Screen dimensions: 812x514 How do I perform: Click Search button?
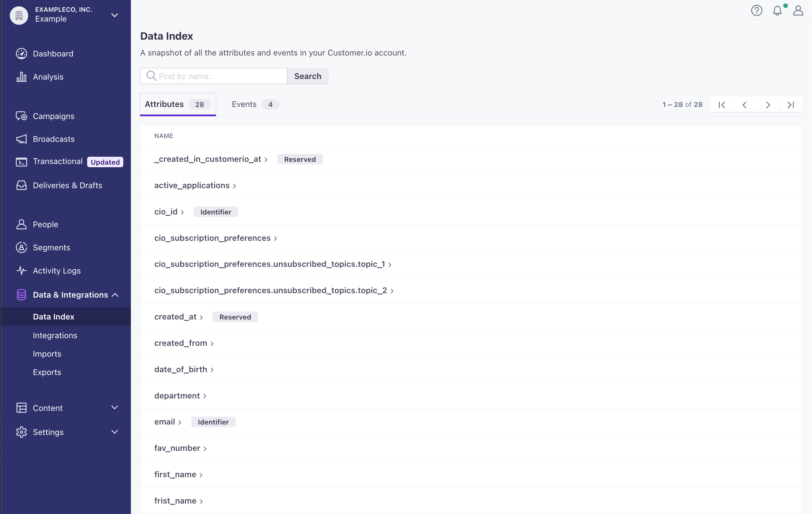pos(307,76)
